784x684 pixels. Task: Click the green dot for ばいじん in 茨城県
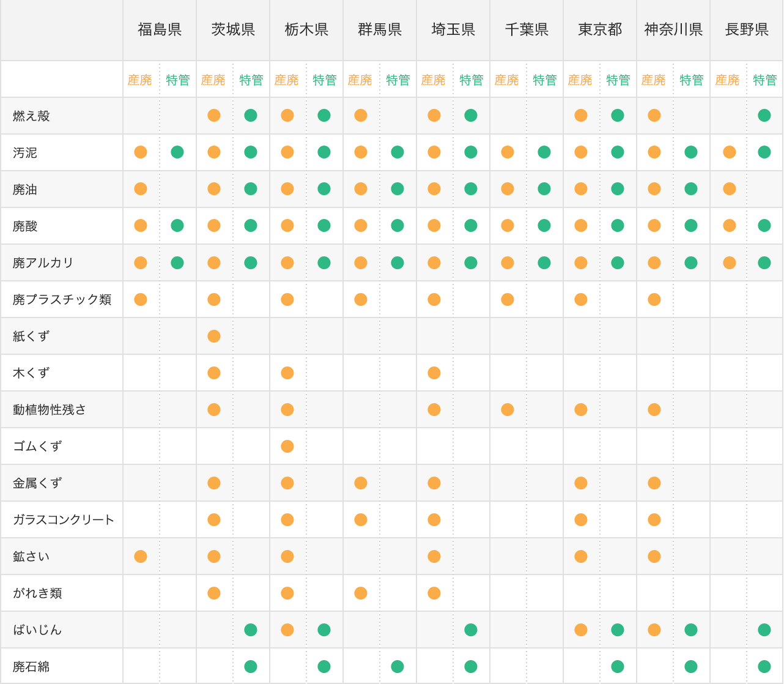(x=251, y=630)
